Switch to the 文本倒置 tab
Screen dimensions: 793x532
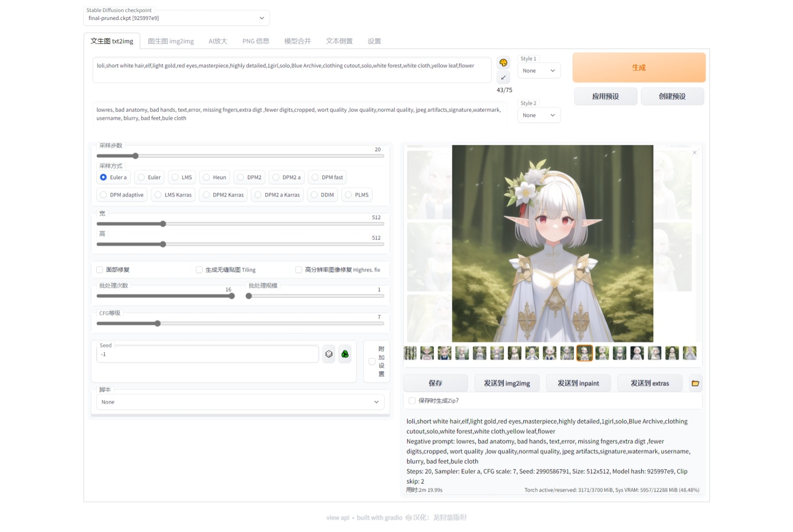point(339,41)
